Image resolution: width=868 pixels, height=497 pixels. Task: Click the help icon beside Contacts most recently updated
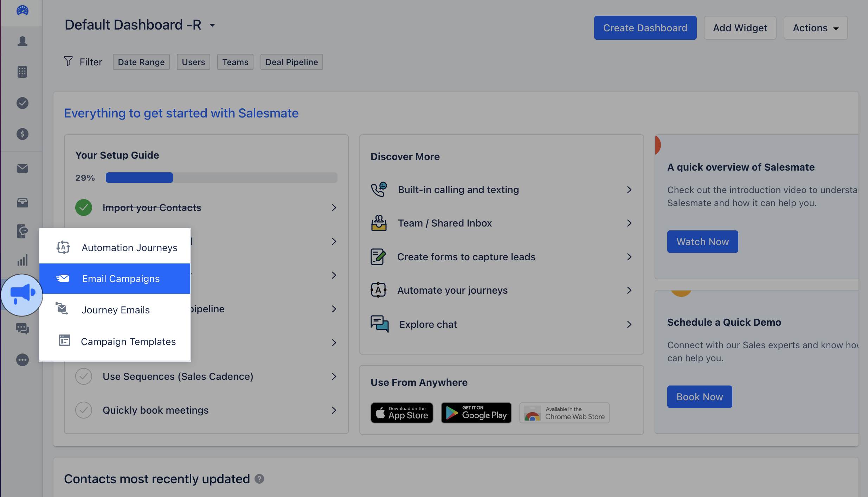click(259, 479)
